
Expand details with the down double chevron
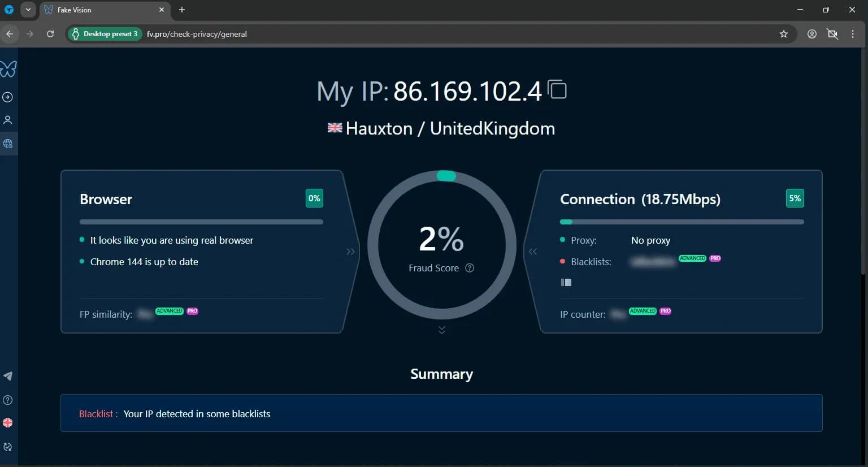(441, 330)
